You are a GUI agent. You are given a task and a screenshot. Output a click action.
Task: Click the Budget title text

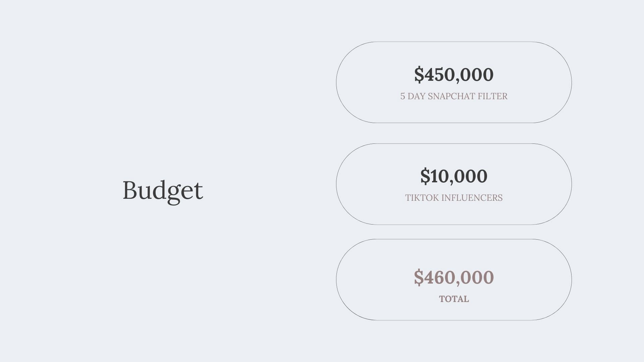[x=163, y=190]
